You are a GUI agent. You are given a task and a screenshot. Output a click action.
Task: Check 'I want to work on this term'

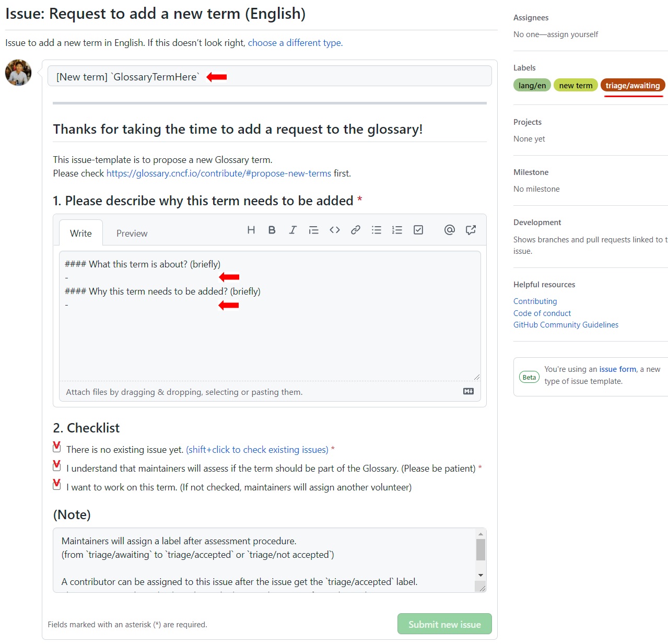pyautogui.click(x=57, y=485)
